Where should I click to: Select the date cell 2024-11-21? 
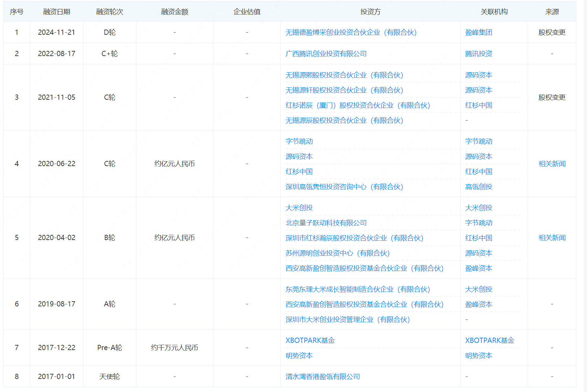pos(56,32)
